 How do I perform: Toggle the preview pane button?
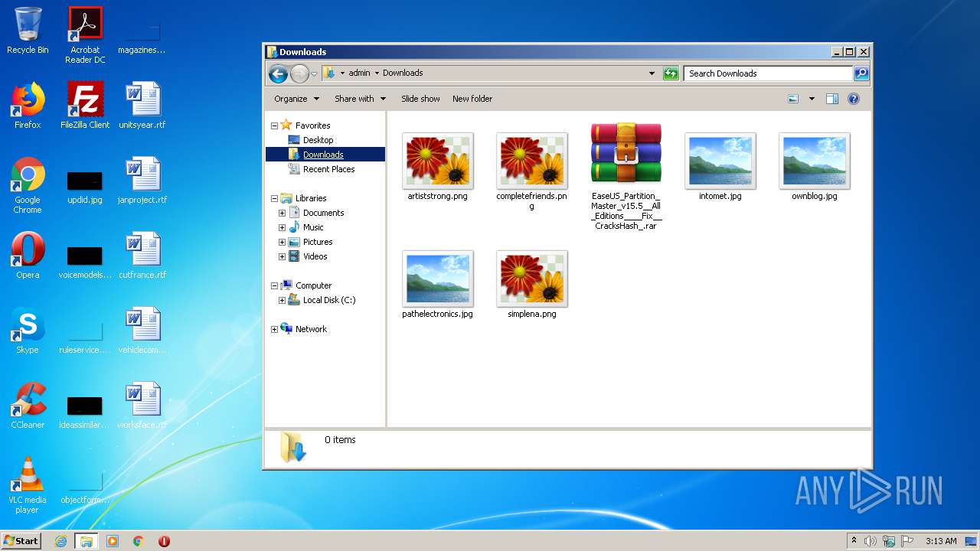(x=832, y=99)
